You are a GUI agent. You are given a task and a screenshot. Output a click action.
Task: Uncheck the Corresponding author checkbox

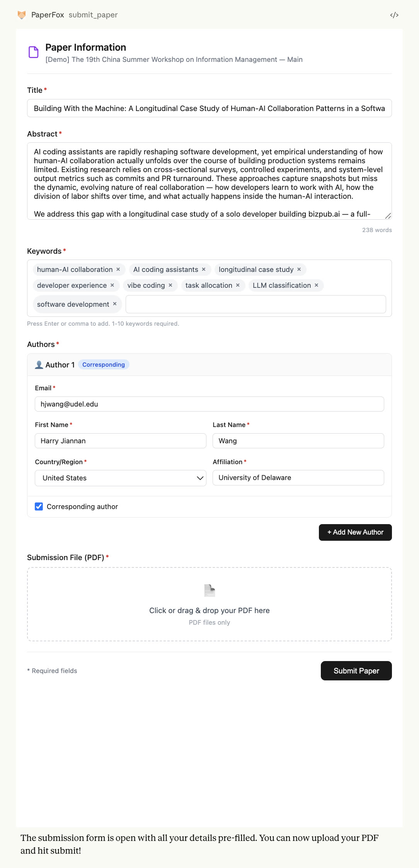point(39,506)
